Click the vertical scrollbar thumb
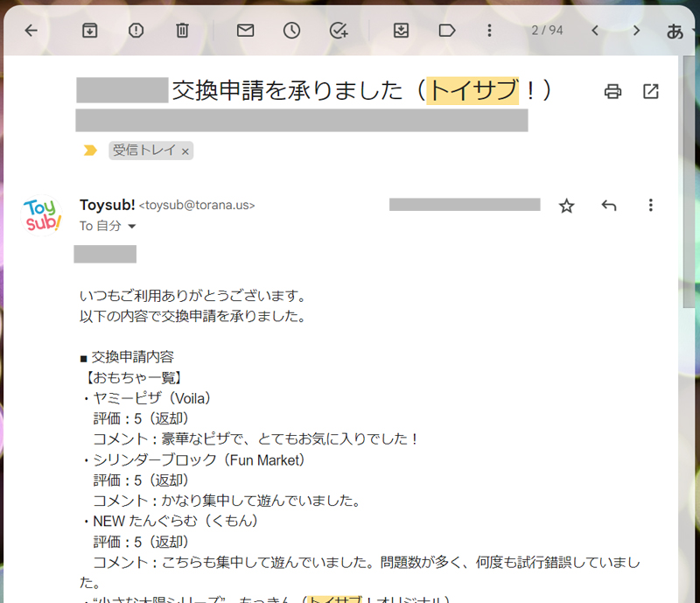Viewport: 700px width, 603px height. point(689,181)
